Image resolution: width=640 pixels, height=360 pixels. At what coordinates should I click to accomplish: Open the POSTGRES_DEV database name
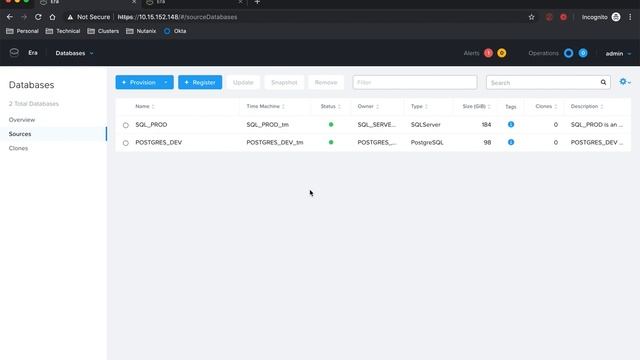(159, 142)
